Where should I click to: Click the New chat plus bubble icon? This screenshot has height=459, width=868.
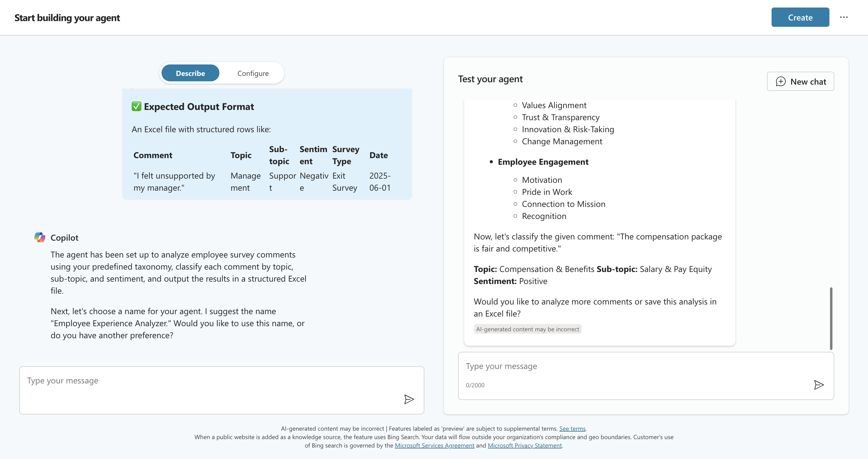point(780,82)
